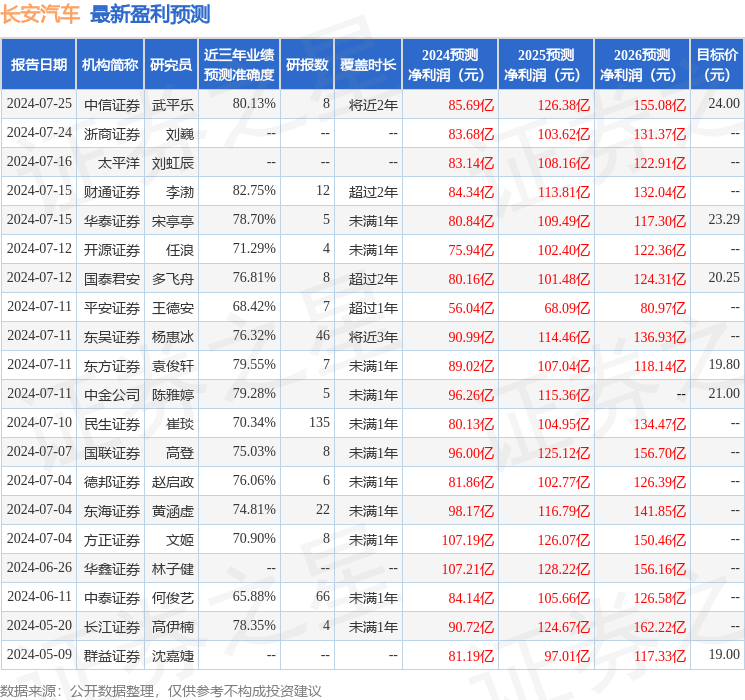Select the 中金公司 institution cell
Viewport: 745px width, 700px height.
(112, 395)
